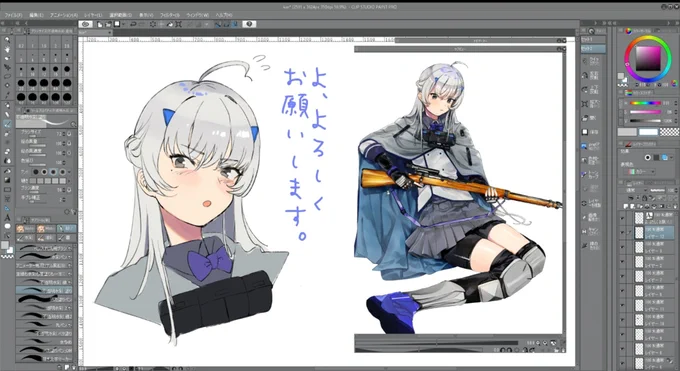Click the Undo arrow in command bar

point(134,24)
